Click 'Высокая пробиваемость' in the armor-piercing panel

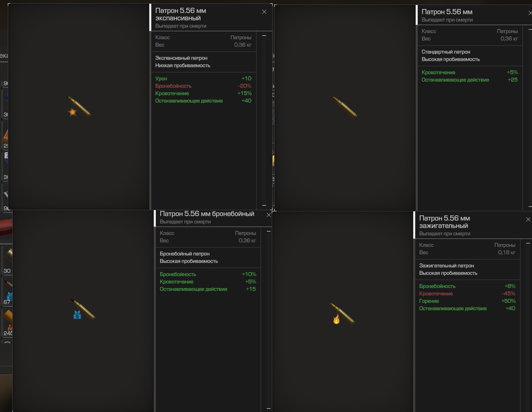[189, 261]
